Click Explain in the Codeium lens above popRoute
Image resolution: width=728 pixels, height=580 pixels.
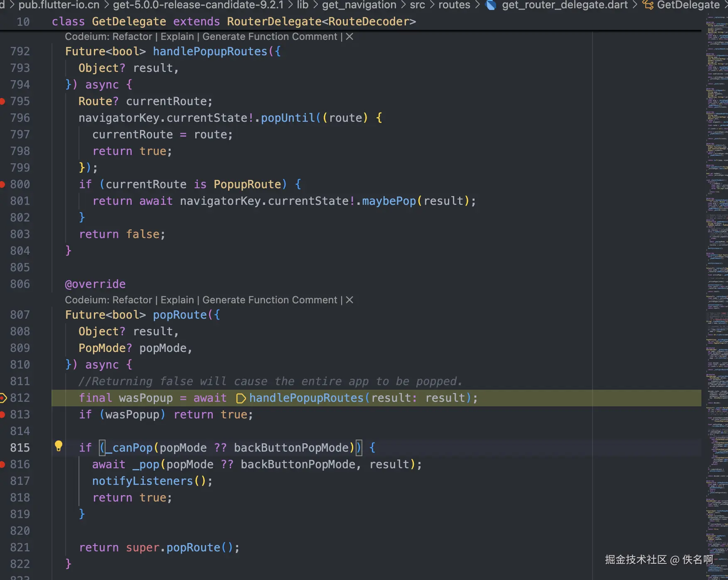pos(177,300)
